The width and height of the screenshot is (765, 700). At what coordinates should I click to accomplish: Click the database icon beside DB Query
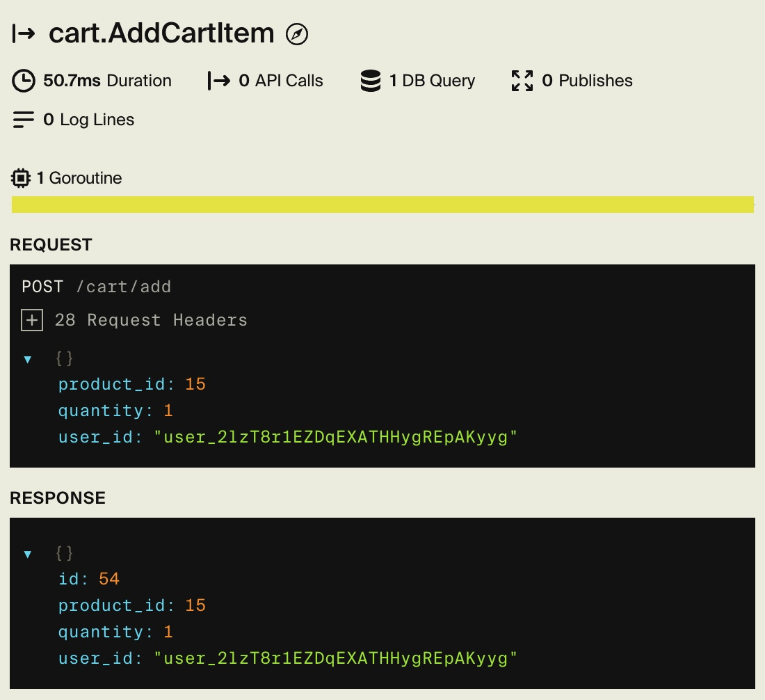(x=370, y=81)
